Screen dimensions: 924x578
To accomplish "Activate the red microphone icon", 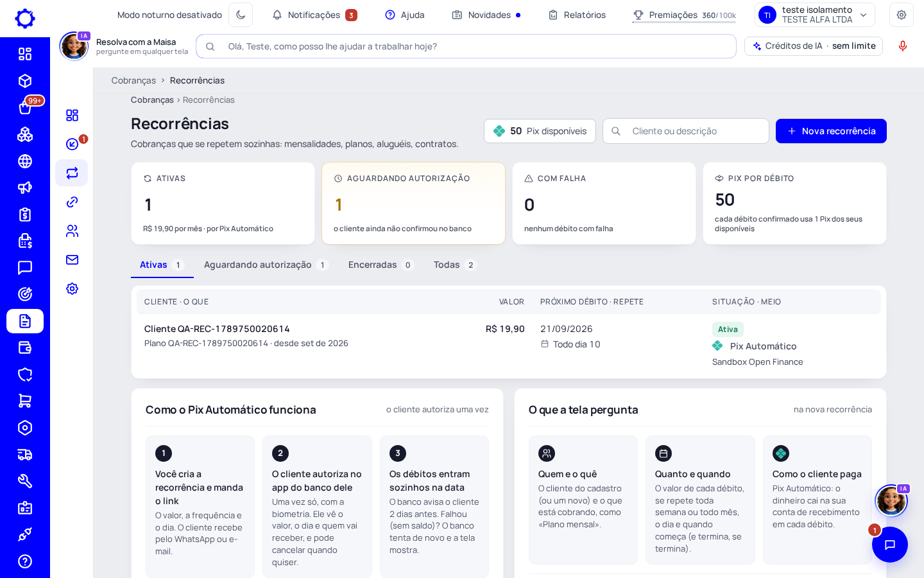I will point(903,46).
